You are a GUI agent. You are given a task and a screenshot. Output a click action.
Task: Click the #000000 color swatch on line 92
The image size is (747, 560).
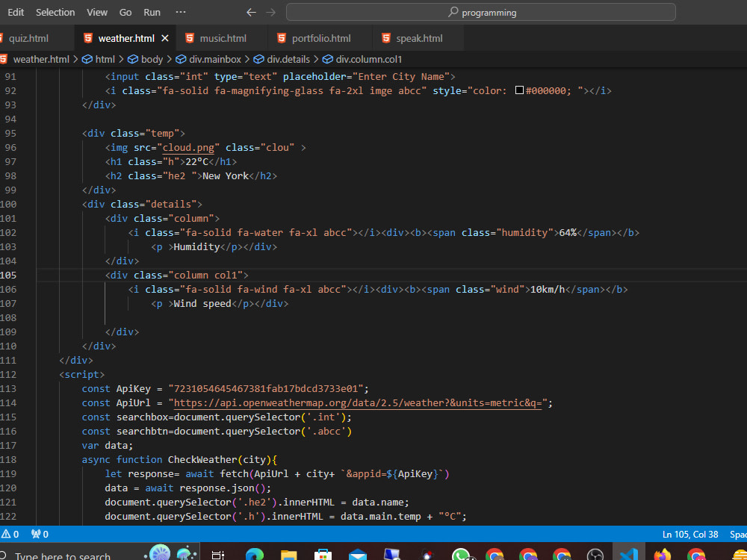pos(519,90)
